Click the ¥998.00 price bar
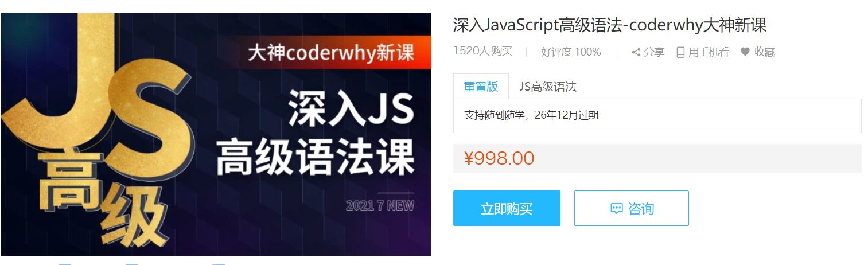 pyautogui.click(x=657, y=158)
